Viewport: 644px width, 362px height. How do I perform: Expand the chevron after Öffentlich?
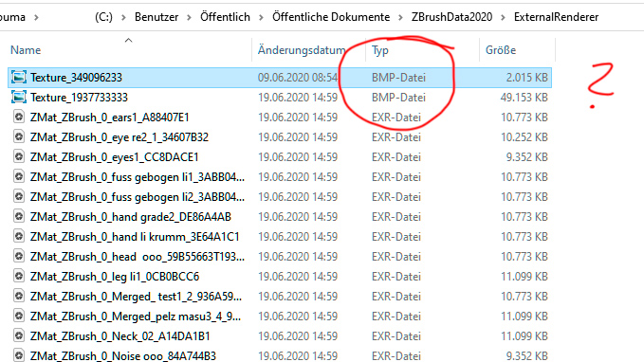point(261,17)
